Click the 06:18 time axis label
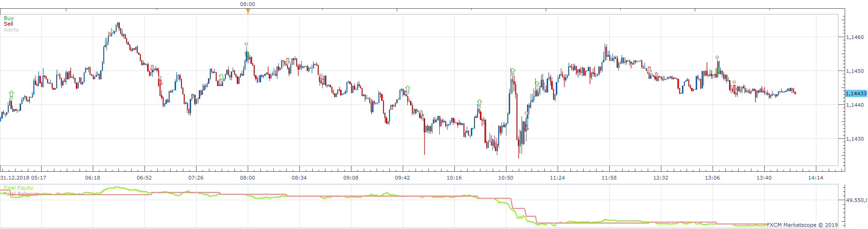This screenshot has height=229, width=868. pos(92,178)
